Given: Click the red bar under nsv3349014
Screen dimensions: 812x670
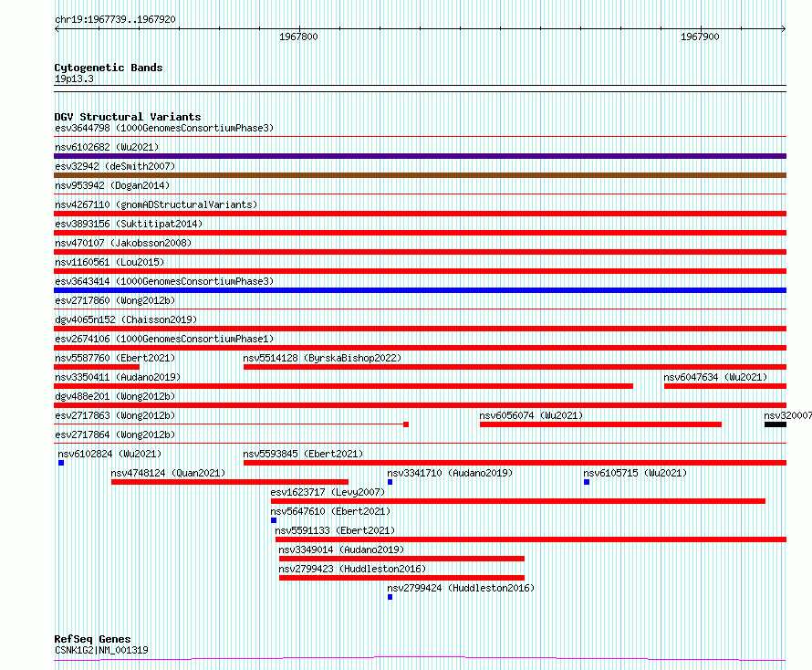Looking at the screenshot, I should [401, 559].
